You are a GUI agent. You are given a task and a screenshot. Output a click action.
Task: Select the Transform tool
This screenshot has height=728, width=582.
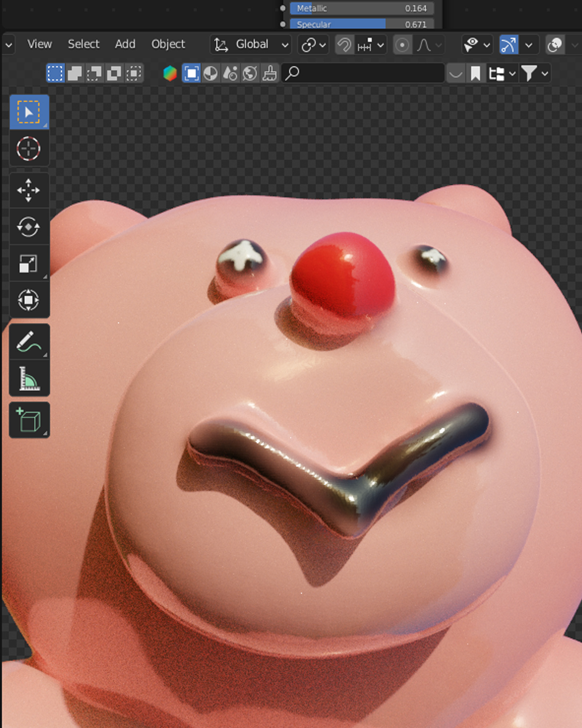pyautogui.click(x=28, y=300)
